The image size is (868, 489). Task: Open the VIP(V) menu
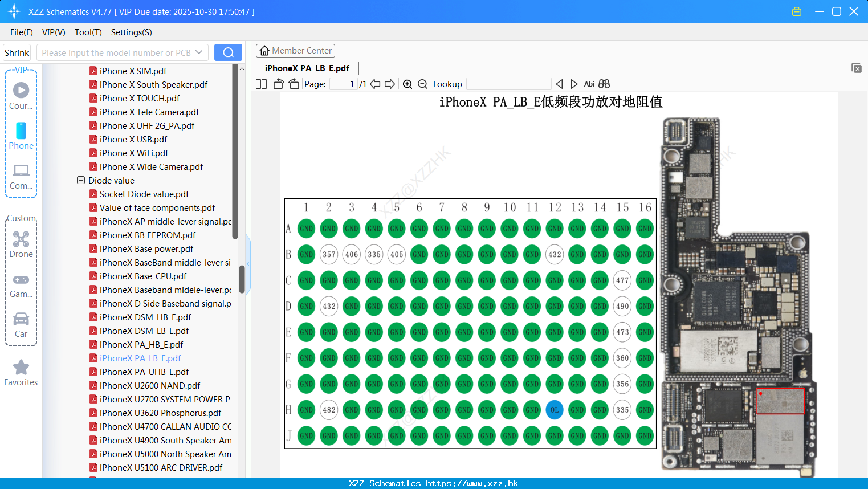point(54,32)
